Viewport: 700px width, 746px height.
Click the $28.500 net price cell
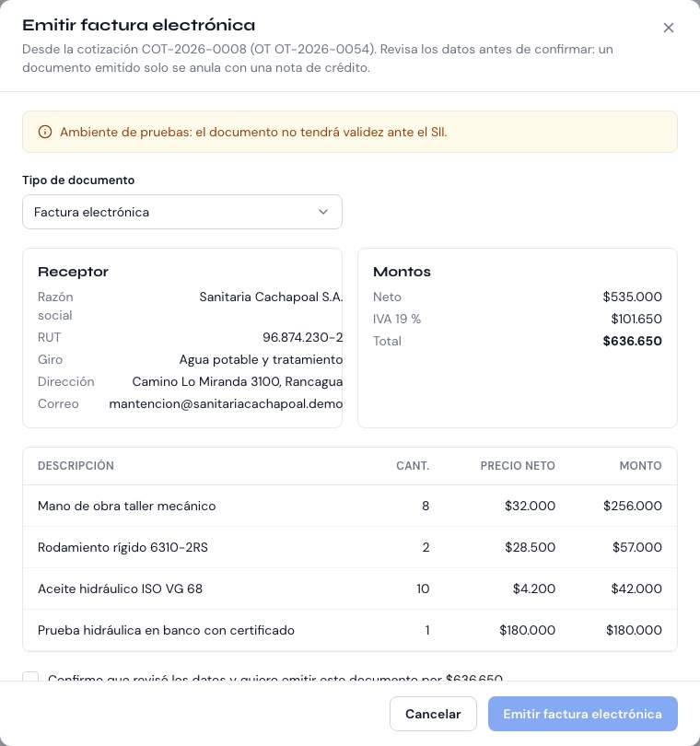click(x=531, y=547)
